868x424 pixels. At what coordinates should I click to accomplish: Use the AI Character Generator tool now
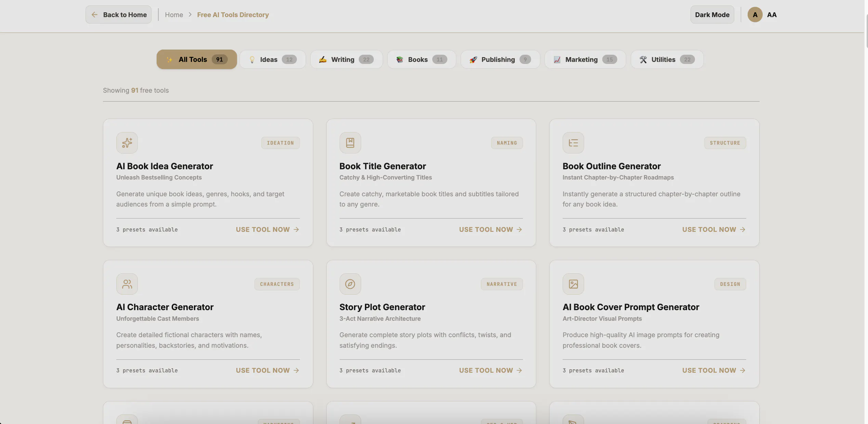click(x=267, y=370)
